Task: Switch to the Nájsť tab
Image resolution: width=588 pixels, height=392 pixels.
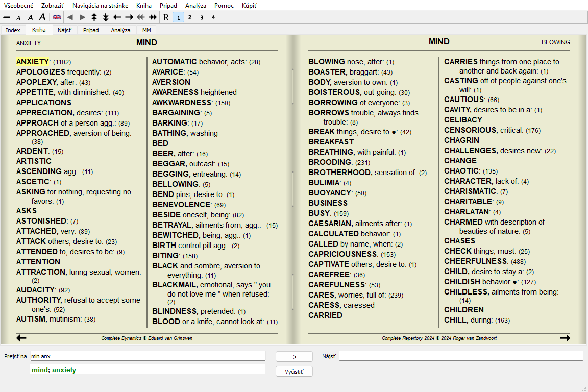Action: click(x=64, y=30)
